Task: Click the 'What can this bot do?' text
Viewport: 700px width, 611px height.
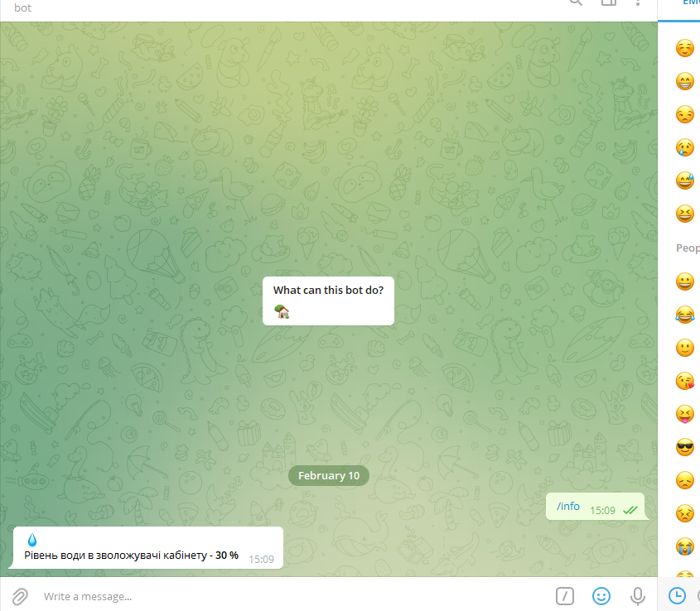Action: [x=328, y=290]
